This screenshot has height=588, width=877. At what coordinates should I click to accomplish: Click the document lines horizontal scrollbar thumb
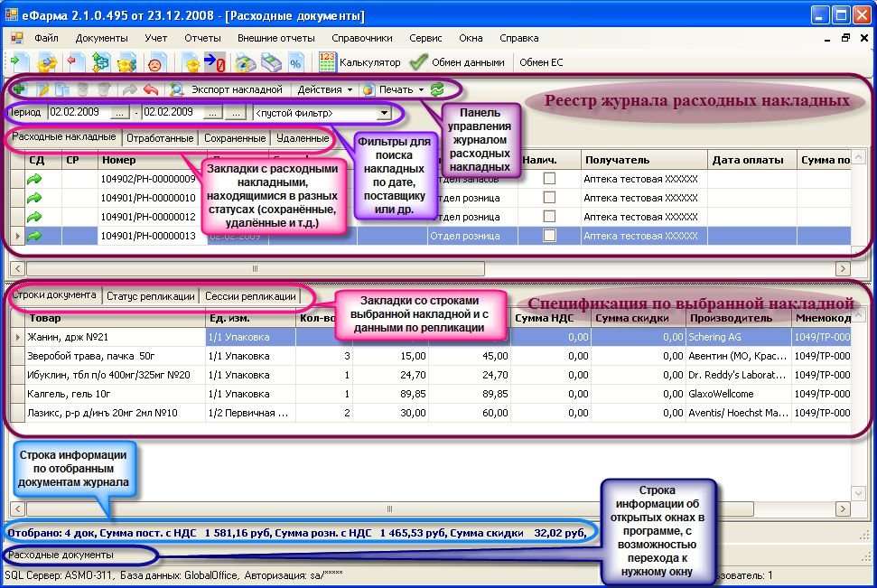(x=390, y=509)
